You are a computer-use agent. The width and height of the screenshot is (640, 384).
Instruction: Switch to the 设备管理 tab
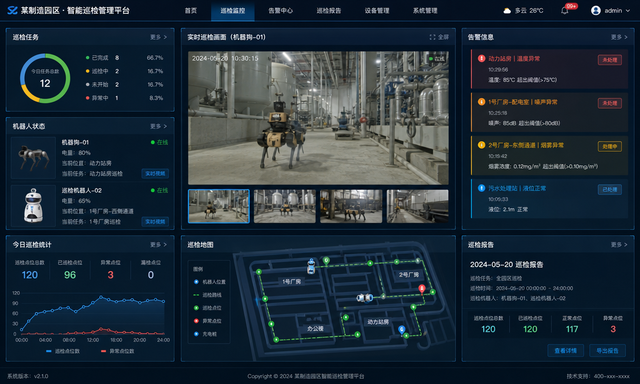(377, 11)
